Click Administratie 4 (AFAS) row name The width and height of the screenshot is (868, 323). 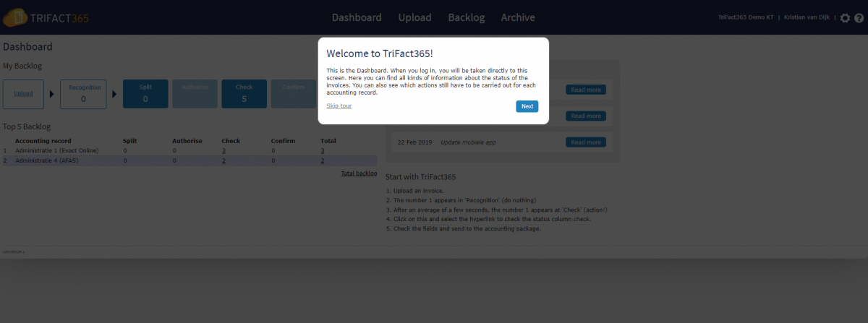(48, 160)
